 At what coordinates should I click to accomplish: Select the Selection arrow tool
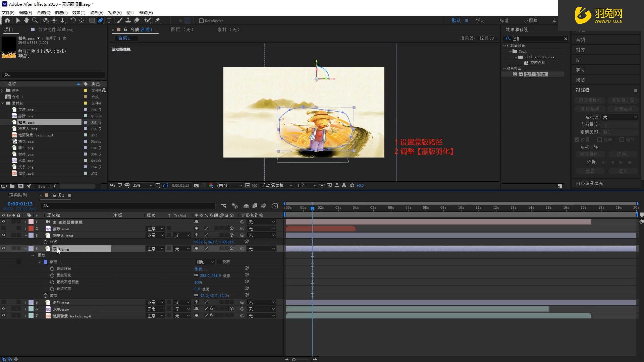pos(18,20)
